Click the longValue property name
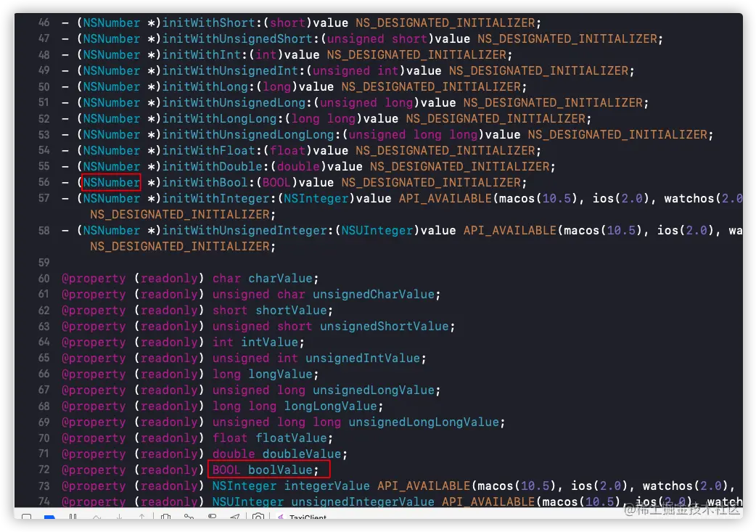The image size is (756, 532). (280, 374)
